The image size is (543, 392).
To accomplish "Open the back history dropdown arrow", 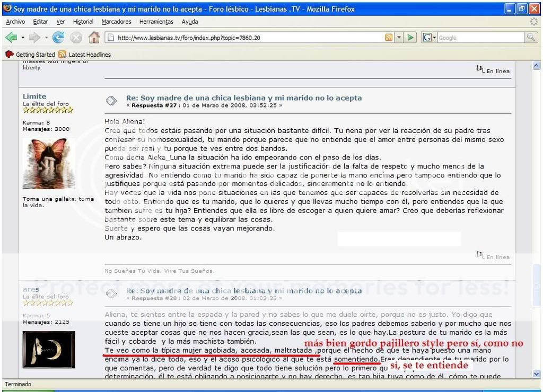I will 23,38.
